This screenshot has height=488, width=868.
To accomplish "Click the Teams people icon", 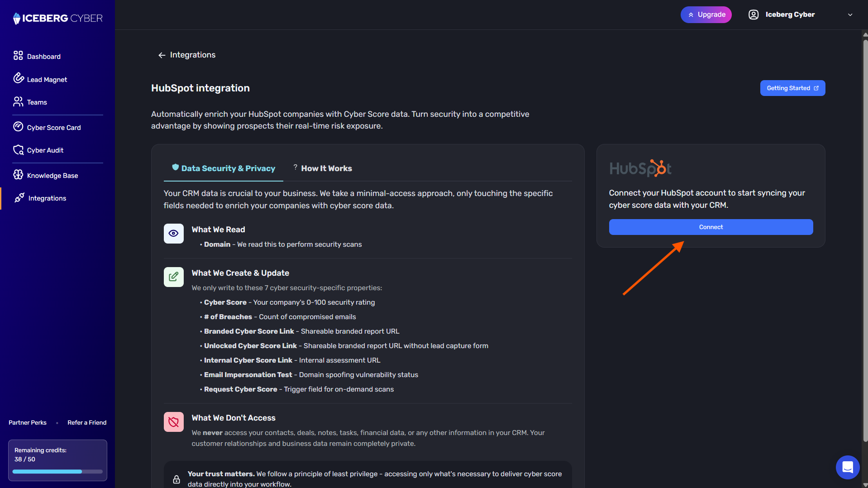I will click(18, 101).
